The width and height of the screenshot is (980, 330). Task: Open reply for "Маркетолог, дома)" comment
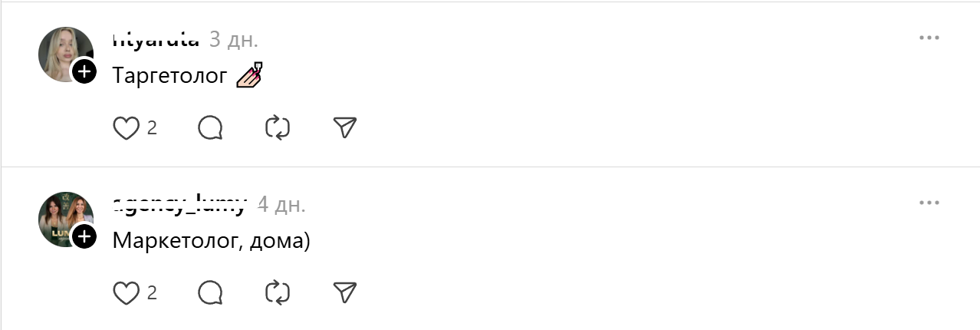tap(210, 292)
